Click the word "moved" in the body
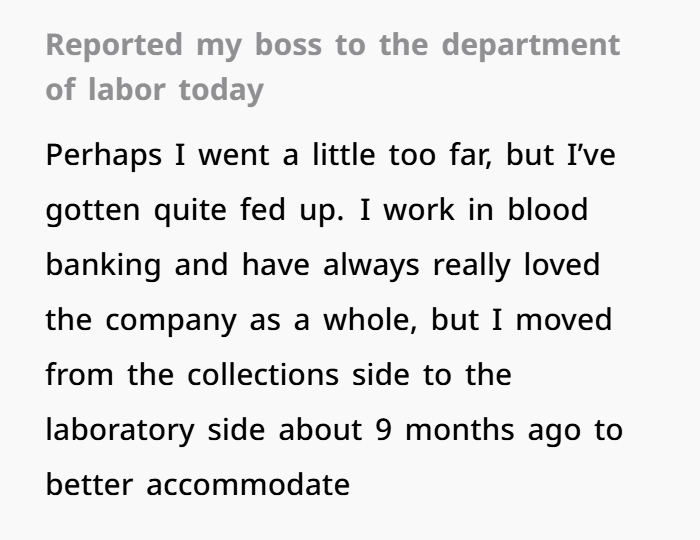The width and height of the screenshot is (700, 540). [x=565, y=321]
